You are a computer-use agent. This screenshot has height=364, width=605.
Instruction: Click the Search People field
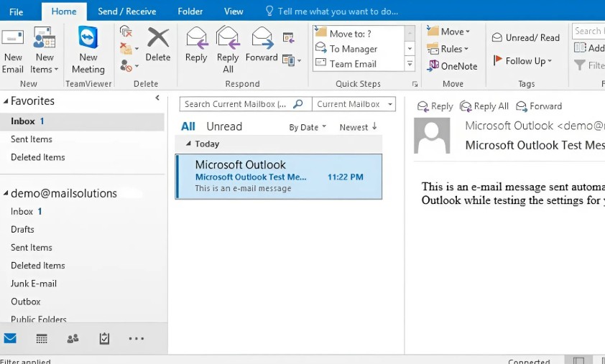[x=588, y=31]
